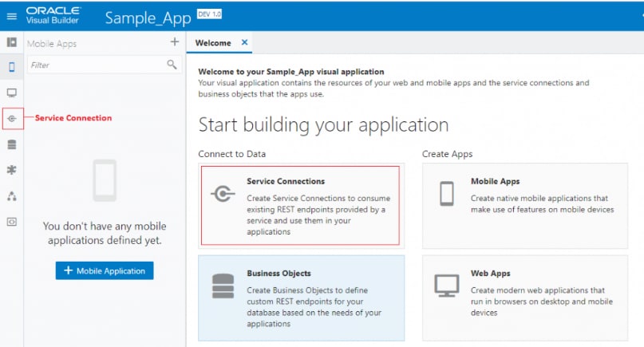Open Service Connections sidebar icon
644x347 pixels.
coord(12,118)
